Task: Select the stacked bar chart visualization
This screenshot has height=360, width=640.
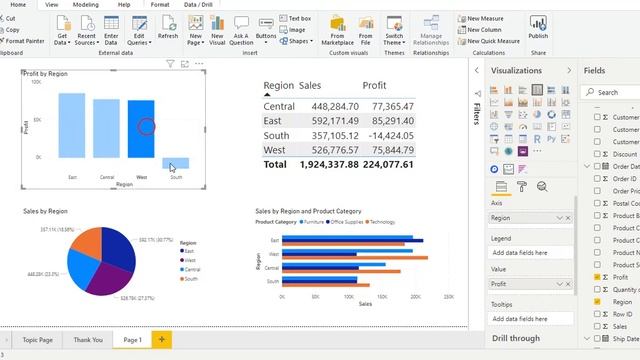Action: [x=494, y=90]
